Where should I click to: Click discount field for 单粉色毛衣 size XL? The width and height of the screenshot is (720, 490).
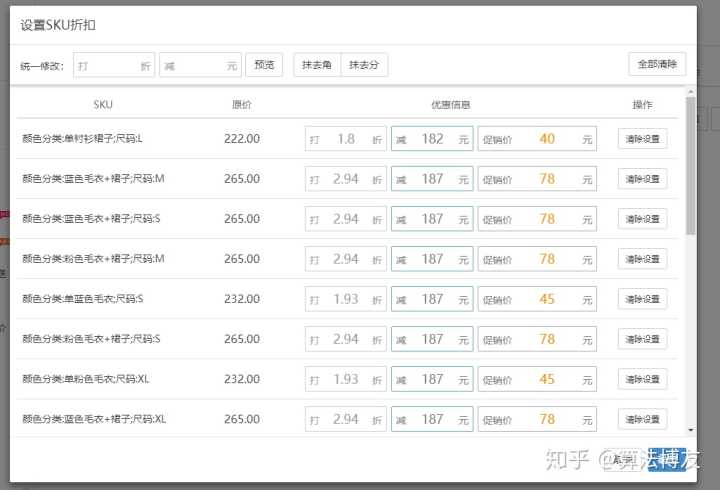[345, 379]
